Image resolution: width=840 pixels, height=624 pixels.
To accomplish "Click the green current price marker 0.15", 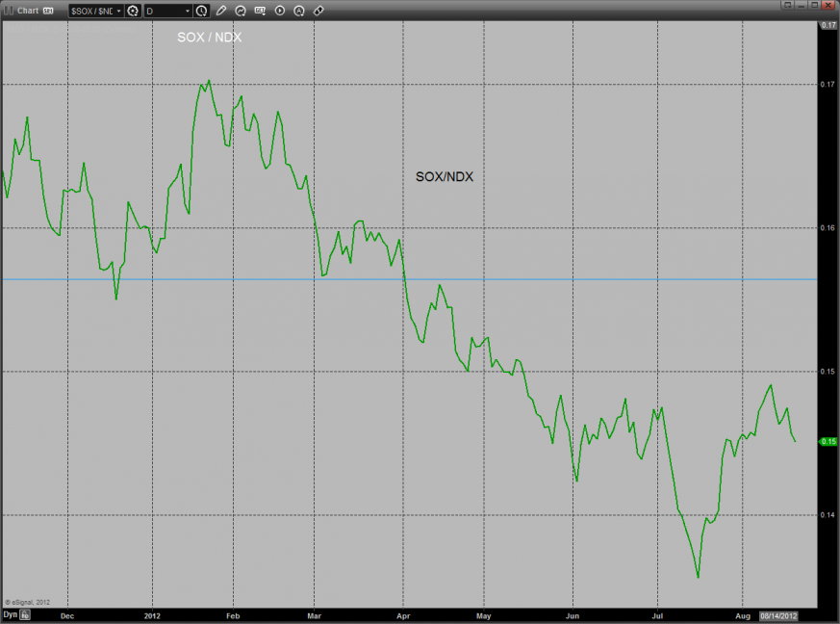I will tap(827, 441).
